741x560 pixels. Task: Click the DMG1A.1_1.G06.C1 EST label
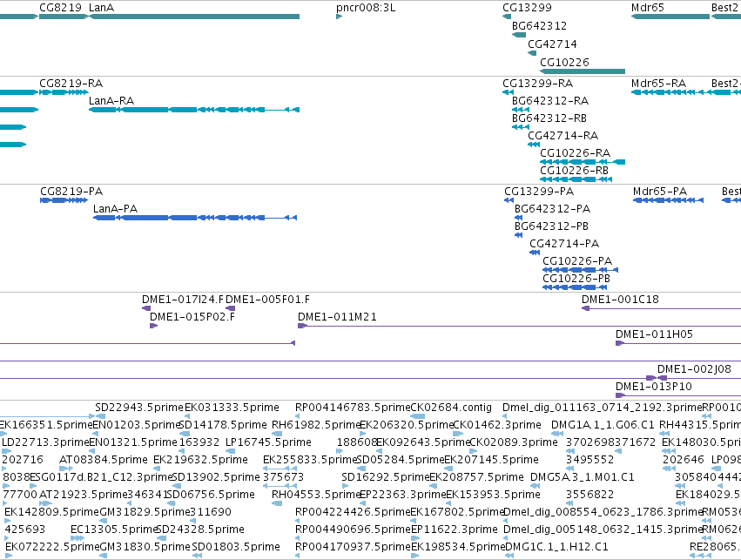point(603,425)
